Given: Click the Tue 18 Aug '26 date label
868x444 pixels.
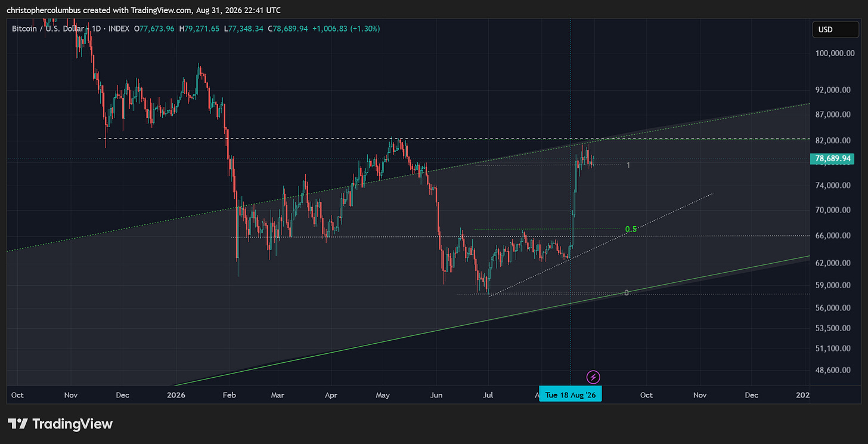Looking at the screenshot, I should (x=571, y=395).
